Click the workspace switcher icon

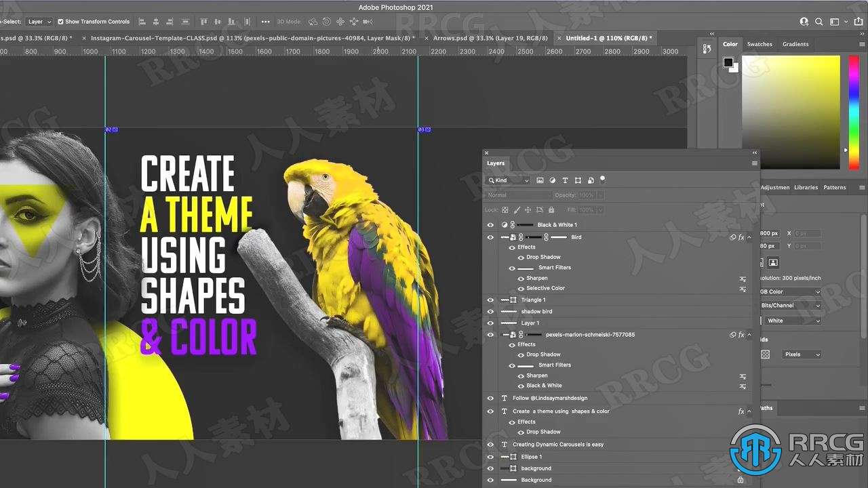(x=835, y=22)
